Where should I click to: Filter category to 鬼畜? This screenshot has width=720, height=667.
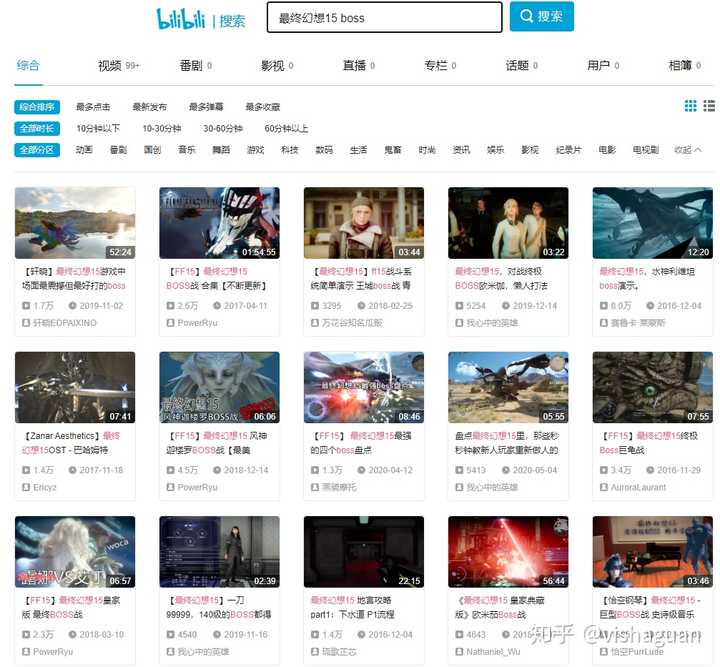coord(393,150)
